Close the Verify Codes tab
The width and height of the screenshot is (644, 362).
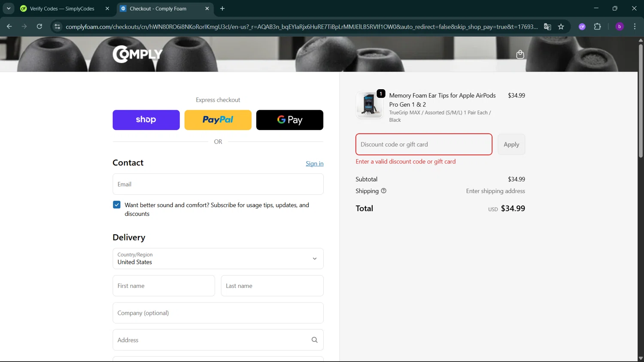point(107,9)
